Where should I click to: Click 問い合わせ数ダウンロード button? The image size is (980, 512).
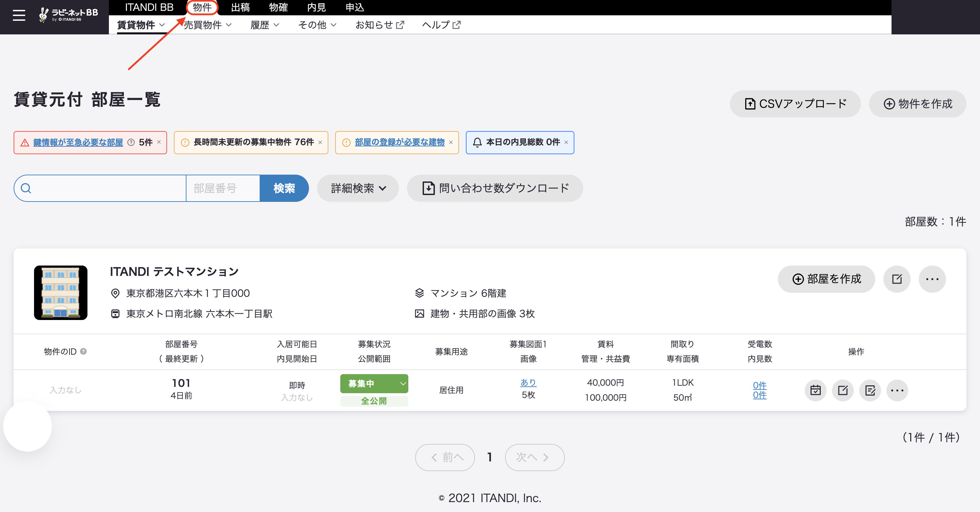494,188
